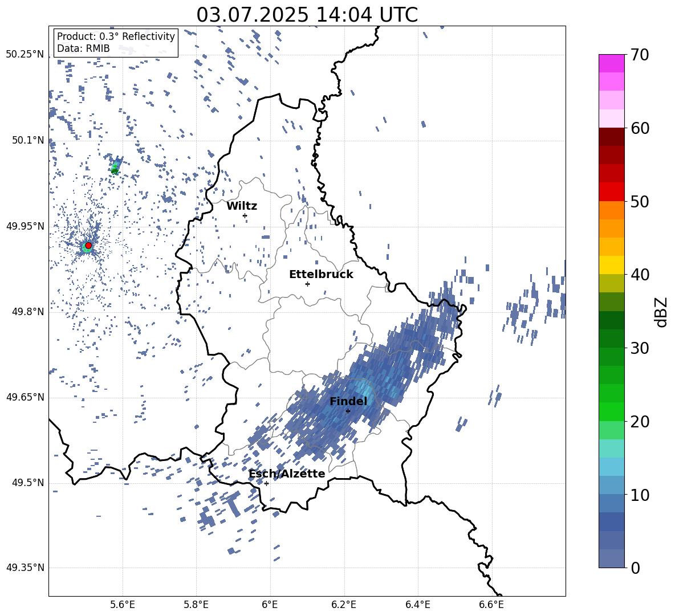
Task: Click the 10 colorbar tick label
Action: click(640, 495)
